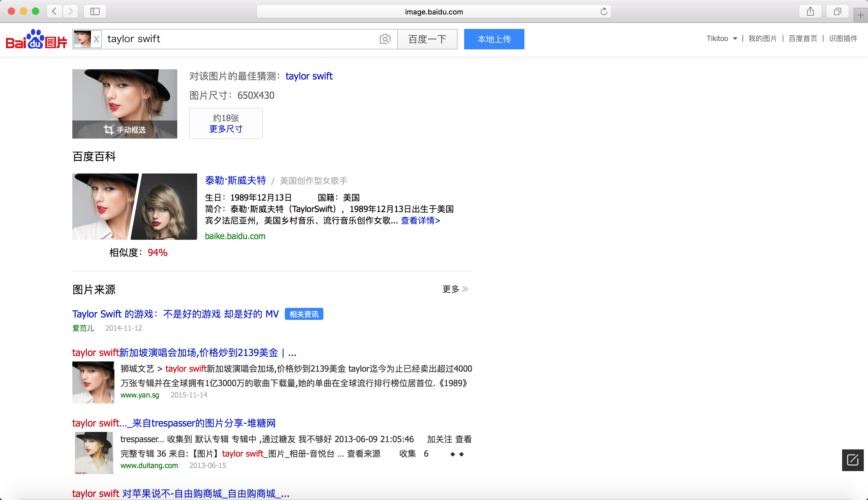This screenshot has height=500, width=868.
Task: Open baike.baidu.com green link
Action: (235, 236)
